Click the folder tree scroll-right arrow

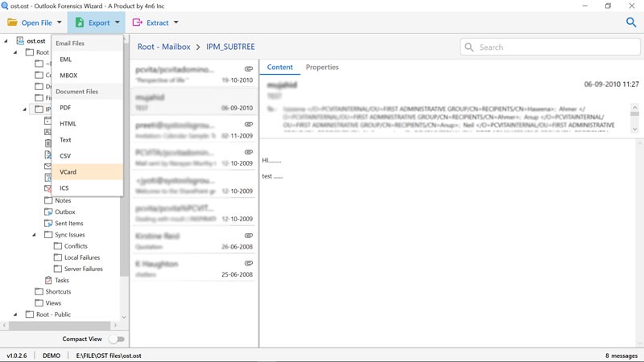(x=115, y=326)
